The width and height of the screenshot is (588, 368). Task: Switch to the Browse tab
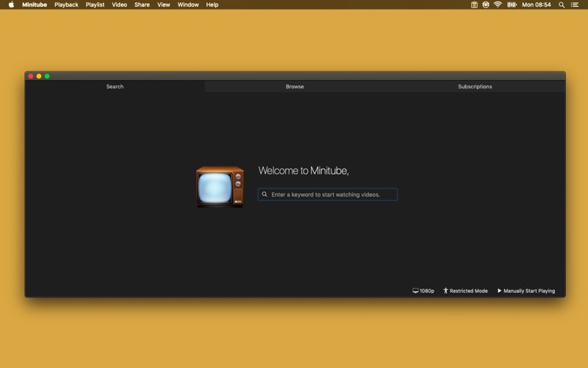coord(295,87)
